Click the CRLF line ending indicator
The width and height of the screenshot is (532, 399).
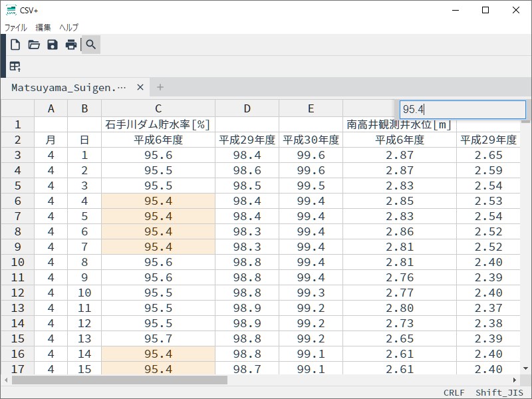[x=454, y=392]
